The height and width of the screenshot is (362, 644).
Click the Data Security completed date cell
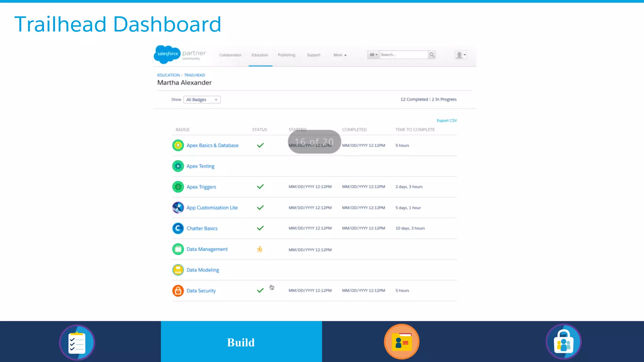click(364, 290)
